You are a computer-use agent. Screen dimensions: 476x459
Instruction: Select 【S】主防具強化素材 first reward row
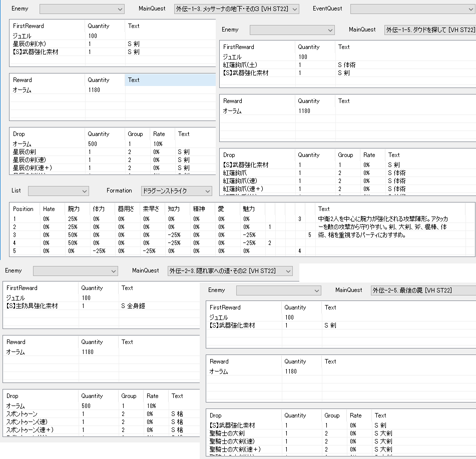[x=102, y=306]
